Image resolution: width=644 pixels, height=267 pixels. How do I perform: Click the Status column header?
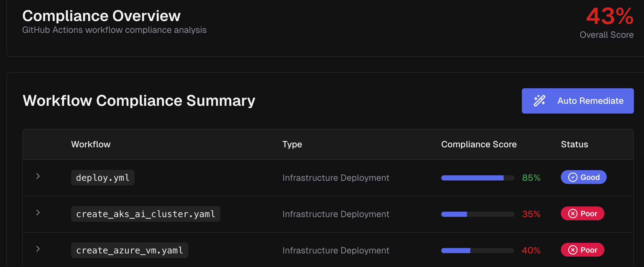(574, 144)
